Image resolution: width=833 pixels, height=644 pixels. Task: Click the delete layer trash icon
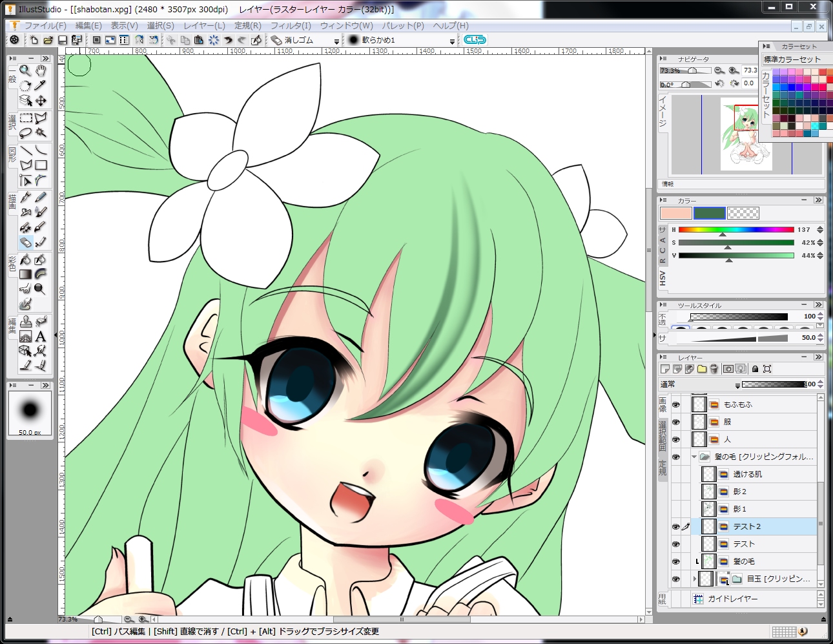click(714, 369)
